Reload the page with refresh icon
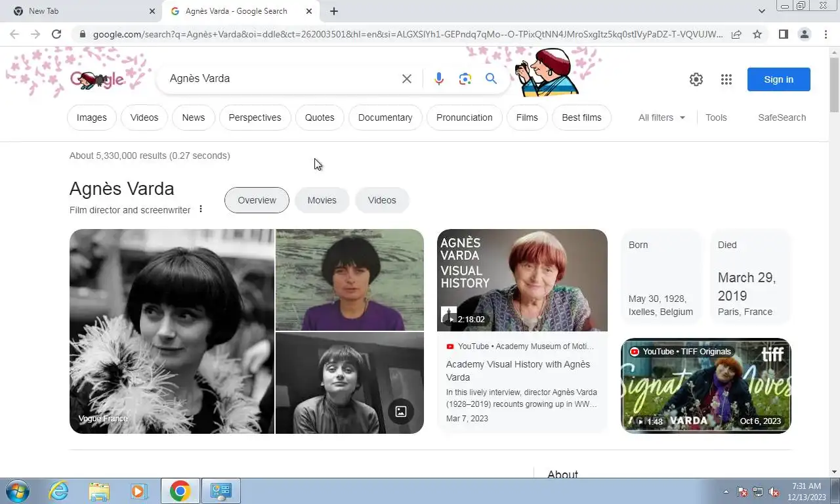 pos(56,34)
